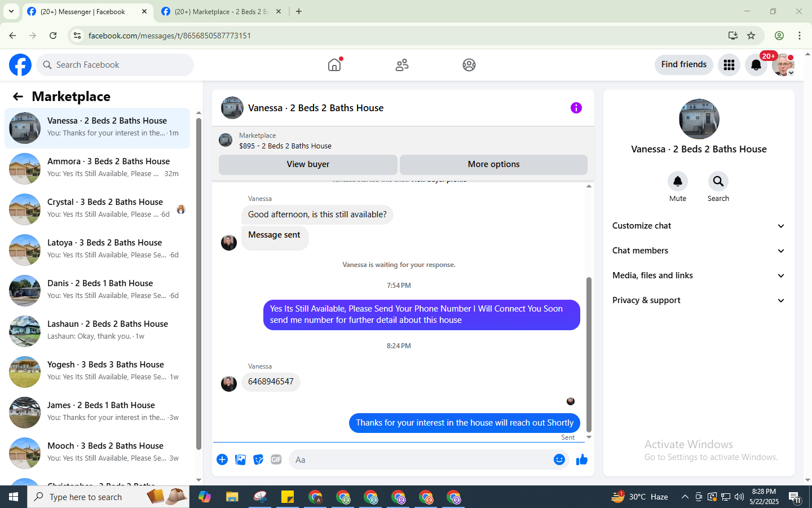Open the Chrome profile icon

click(x=779, y=36)
